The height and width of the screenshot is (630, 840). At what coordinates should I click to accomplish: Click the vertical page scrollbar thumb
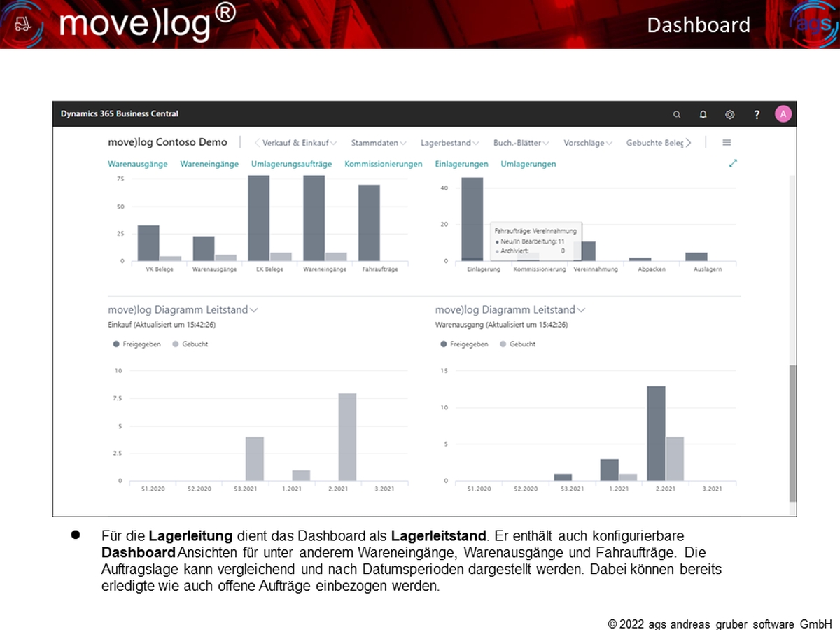coord(792,433)
